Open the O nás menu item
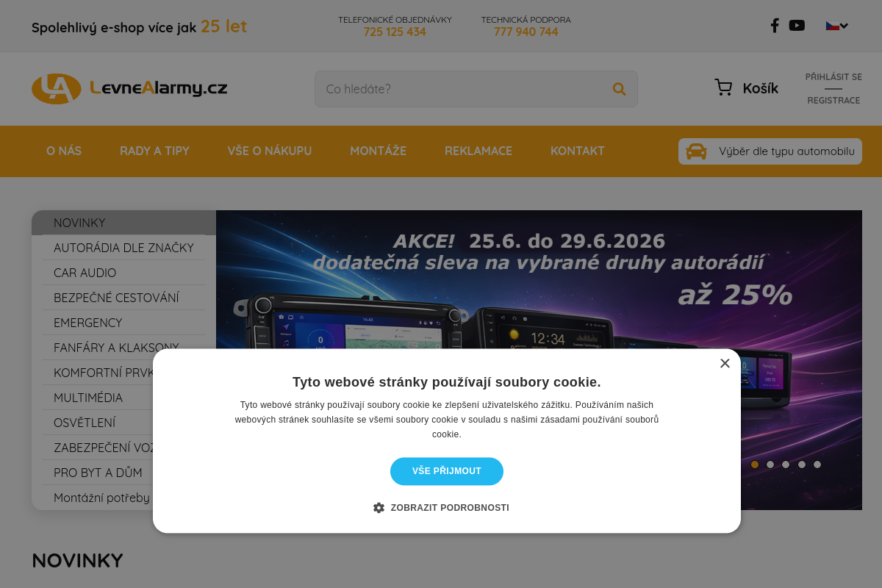Image resolution: width=882 pixels, height=588 pixels. (64, 151)
